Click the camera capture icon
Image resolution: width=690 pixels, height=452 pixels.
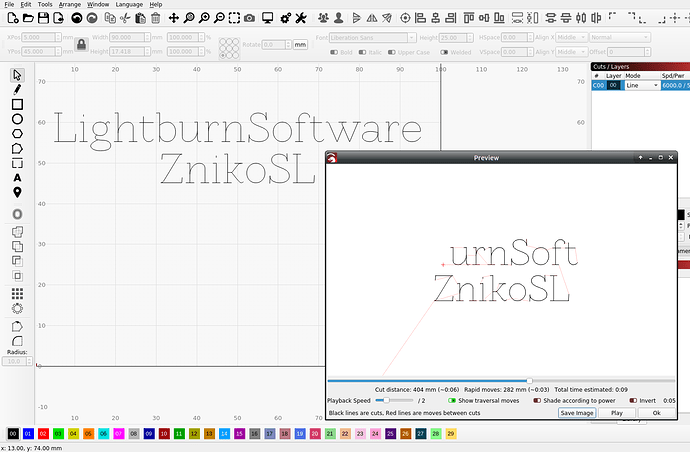click(x=250, y=18)
